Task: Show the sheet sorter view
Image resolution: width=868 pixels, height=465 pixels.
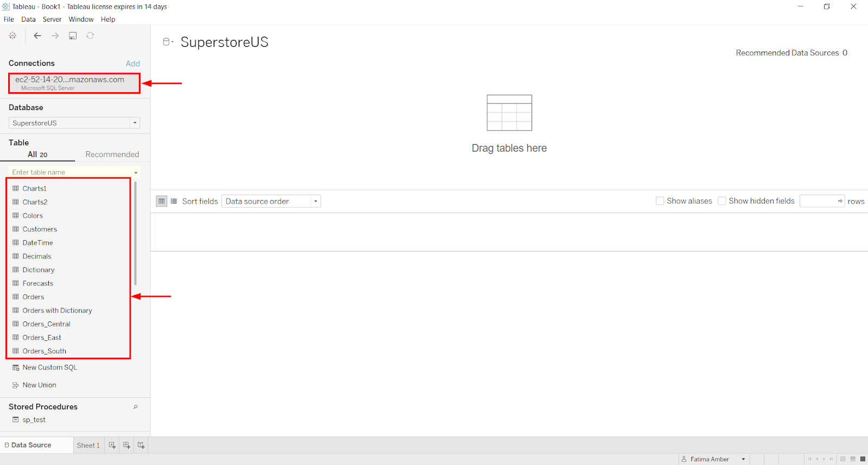Action: tap(843, 459)
